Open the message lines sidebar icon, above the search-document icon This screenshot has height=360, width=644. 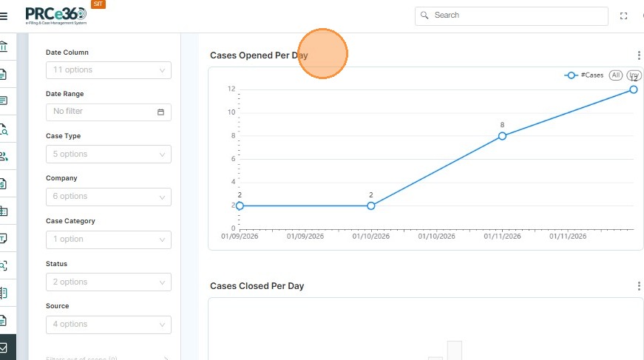point(3,101)
